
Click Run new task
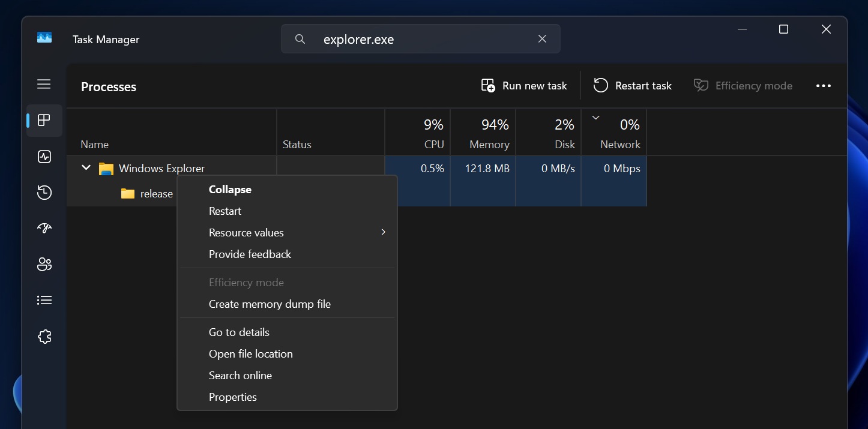point(523,85)
